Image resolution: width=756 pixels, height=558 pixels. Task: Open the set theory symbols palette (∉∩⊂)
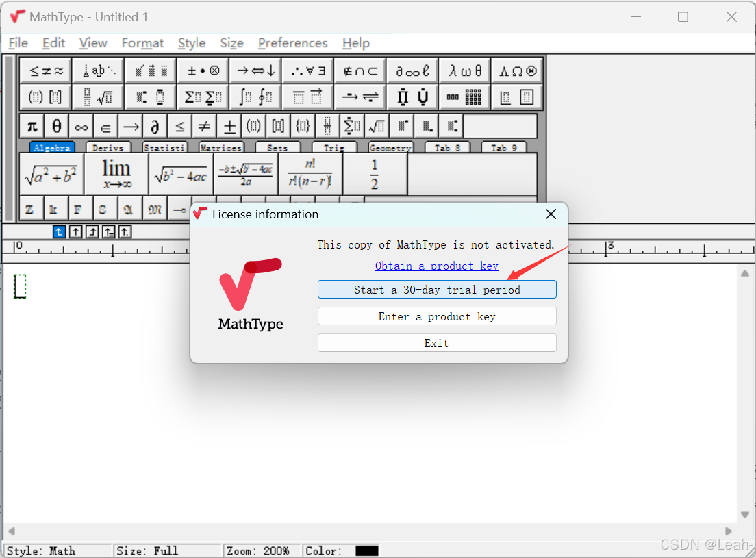(x=360, y=71)
